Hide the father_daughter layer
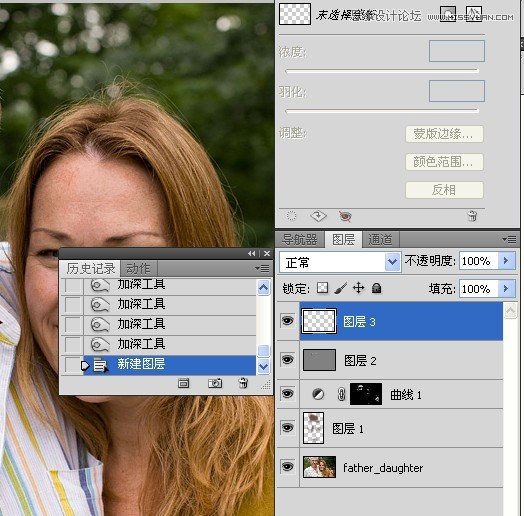524x516 pixels. click(287, 467)
